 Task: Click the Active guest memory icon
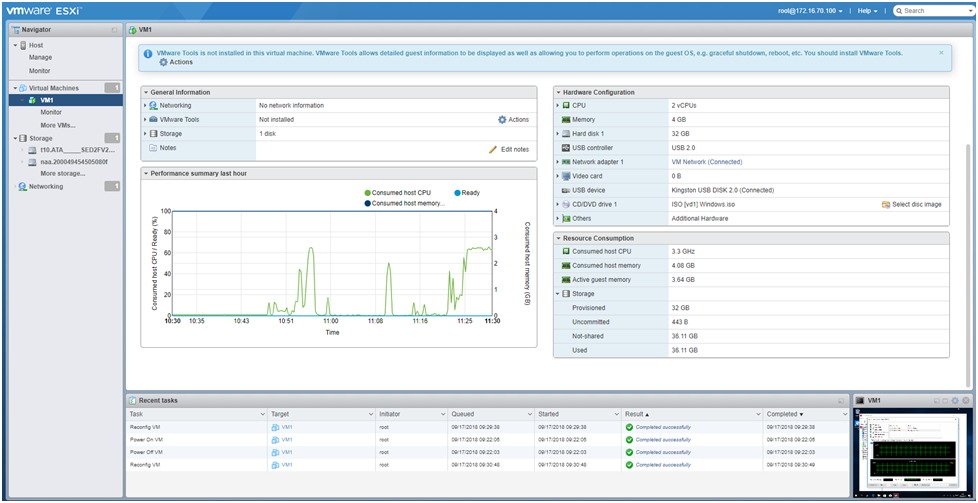click(x=566, y=280)
